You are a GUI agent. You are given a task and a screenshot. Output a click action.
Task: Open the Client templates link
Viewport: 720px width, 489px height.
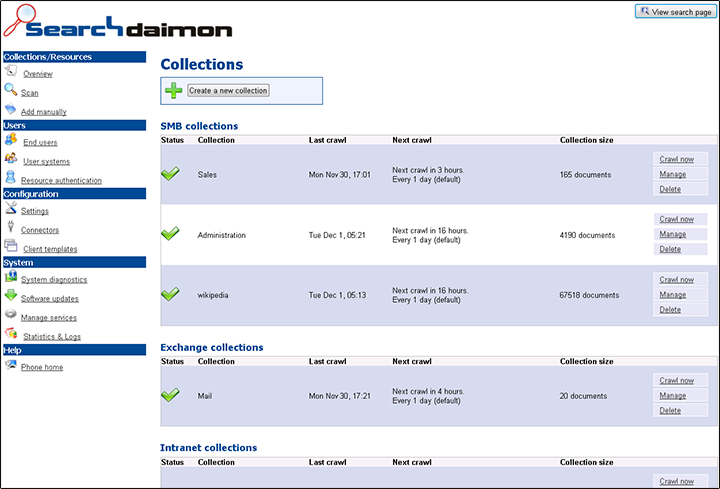coord(50,249)
